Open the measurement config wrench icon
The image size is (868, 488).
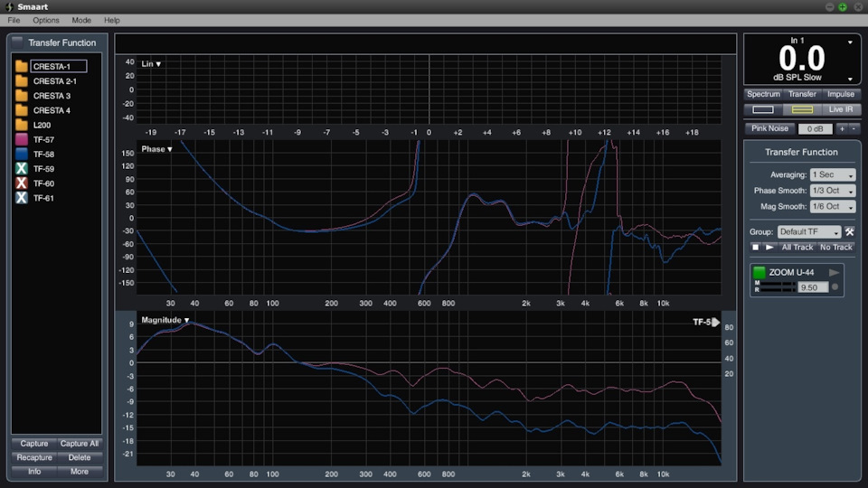coord(849,232)
